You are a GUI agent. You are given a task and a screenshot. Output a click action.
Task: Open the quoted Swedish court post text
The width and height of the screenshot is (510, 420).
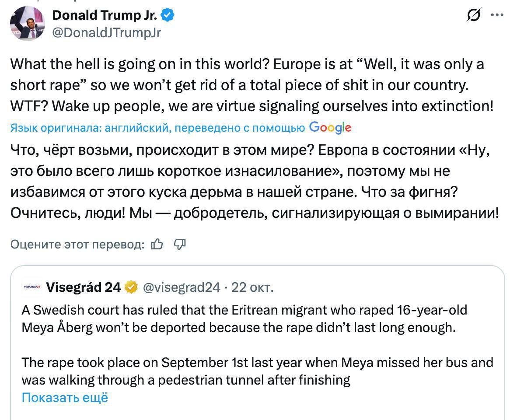245,318
